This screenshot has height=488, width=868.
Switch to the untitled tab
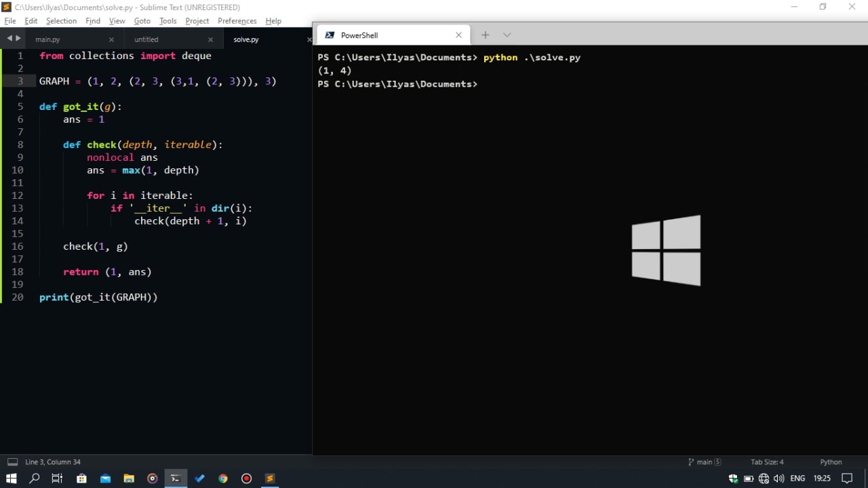(x=146, y=39)
